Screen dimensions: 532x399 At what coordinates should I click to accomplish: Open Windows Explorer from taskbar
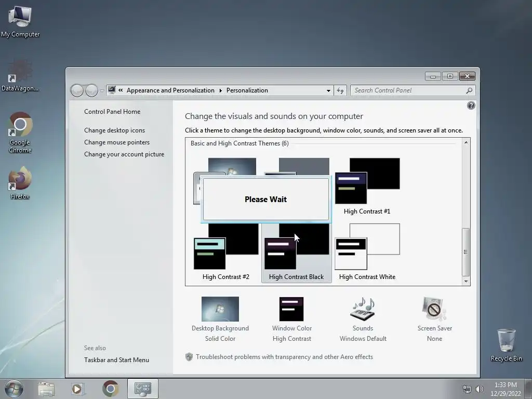(x=46, y=389)
